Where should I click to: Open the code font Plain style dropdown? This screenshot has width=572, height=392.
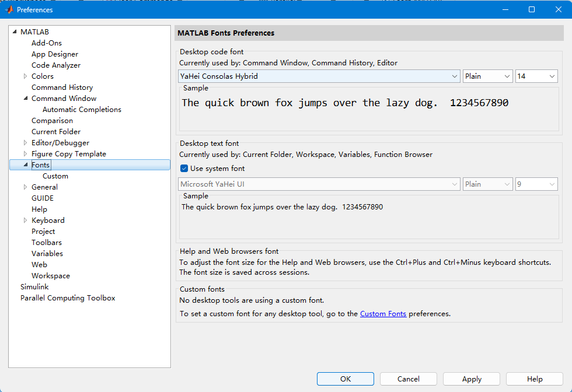[x=487, y=76]
